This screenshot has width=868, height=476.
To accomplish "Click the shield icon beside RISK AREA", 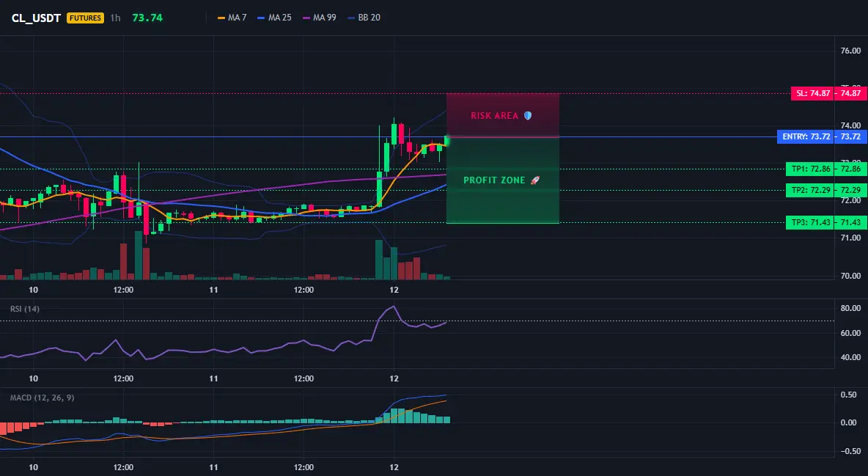I will click(x=528, y=116).
